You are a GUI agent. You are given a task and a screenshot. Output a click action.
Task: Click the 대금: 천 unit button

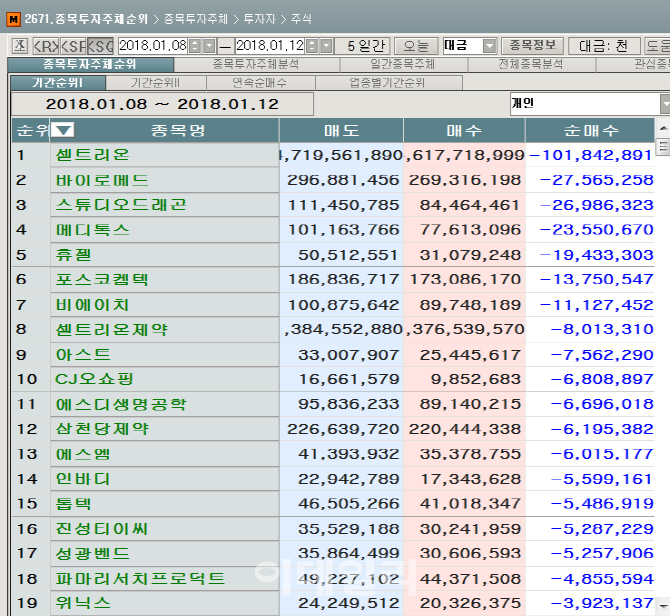tap(604, 45)
